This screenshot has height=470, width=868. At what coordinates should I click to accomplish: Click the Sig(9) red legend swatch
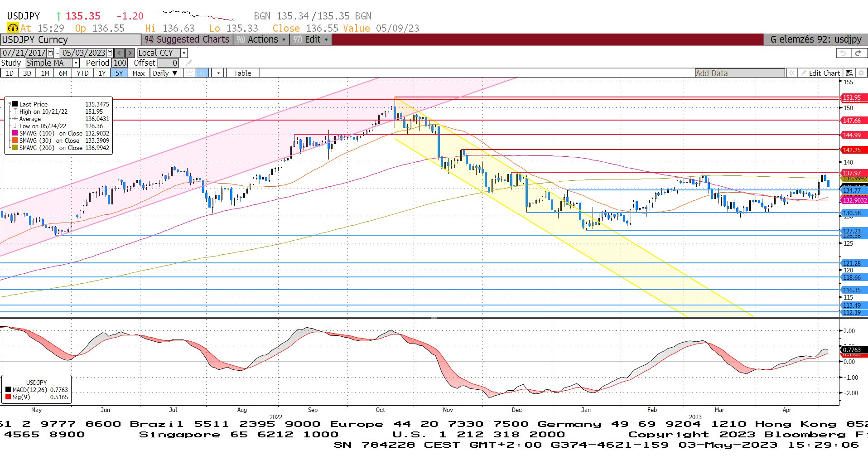8,397
